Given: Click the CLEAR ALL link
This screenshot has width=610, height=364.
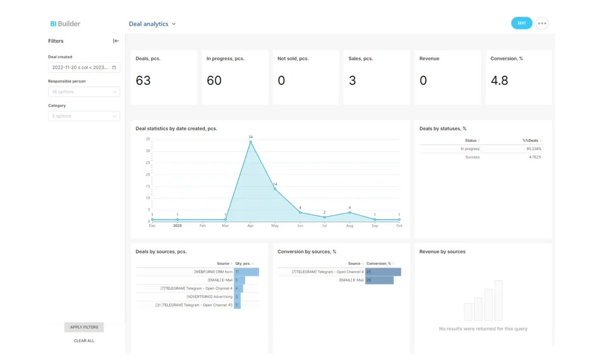Looking at the screenshot, I should 84,341.
